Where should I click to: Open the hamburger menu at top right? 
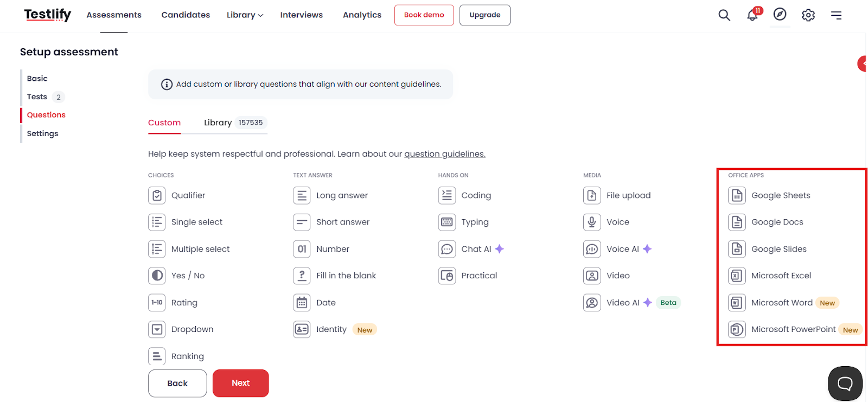pos(836,15)
